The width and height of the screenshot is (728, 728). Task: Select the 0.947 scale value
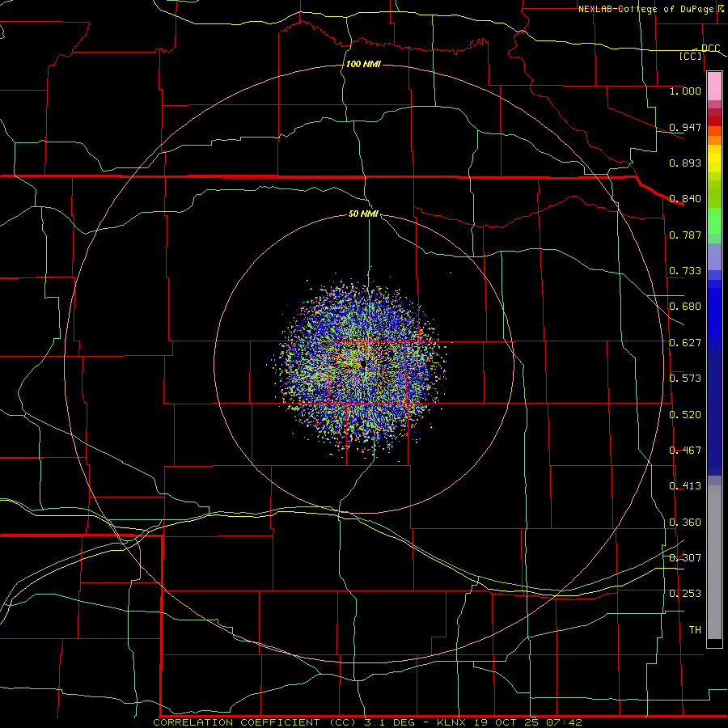pyautogui.click(x=685, y=127)
